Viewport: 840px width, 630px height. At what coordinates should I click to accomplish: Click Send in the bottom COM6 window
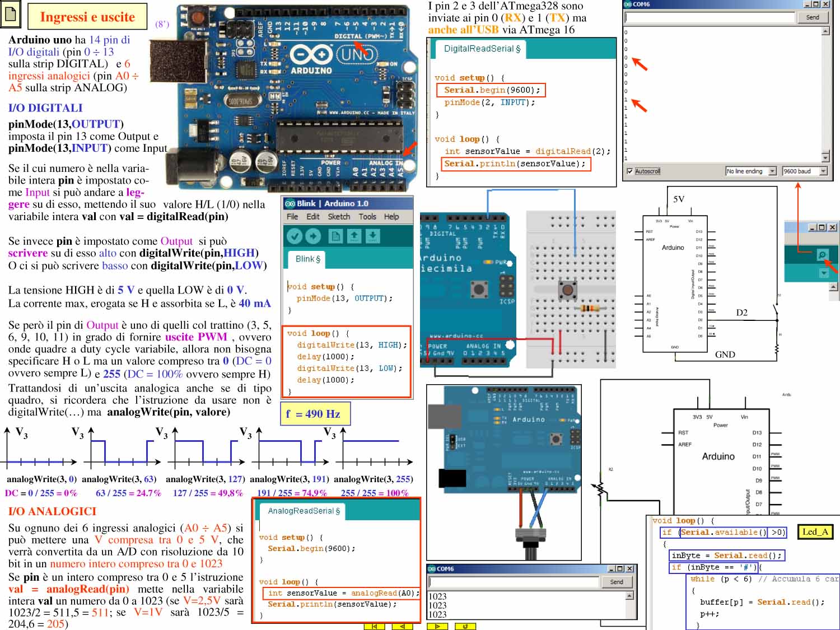[x=617, y=582]
